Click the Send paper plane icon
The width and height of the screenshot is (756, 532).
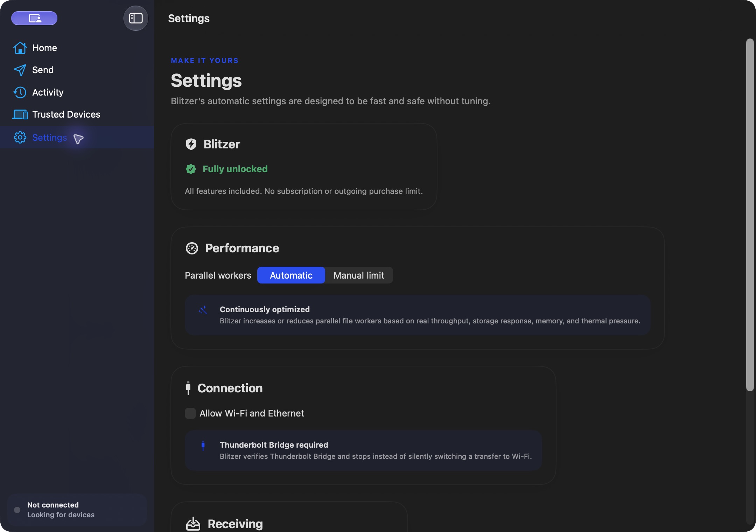coord(20,70)
